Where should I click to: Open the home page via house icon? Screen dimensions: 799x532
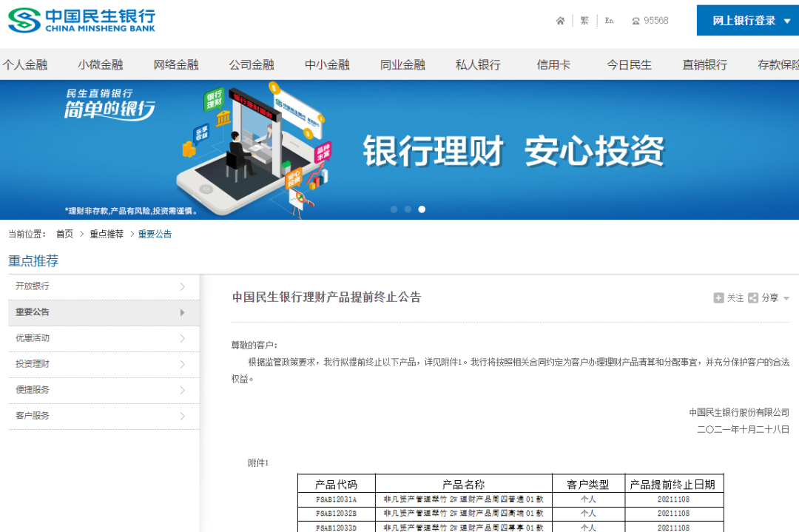560,21
